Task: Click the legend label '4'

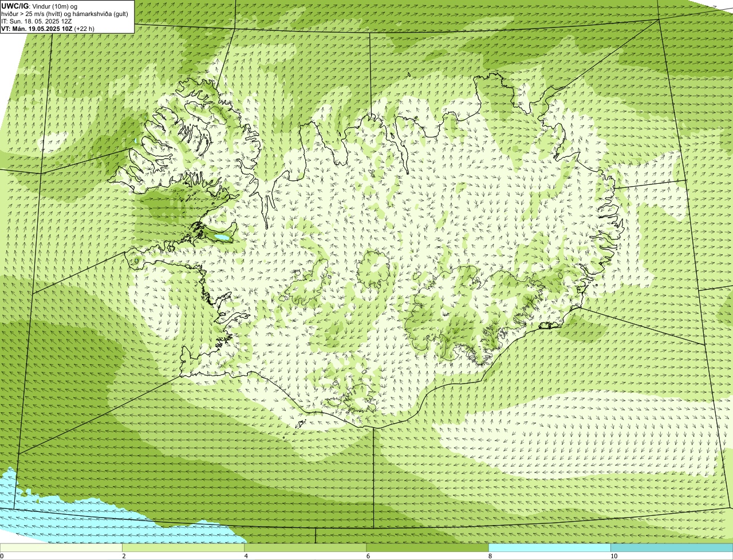Action: click(x=246, y=556)
